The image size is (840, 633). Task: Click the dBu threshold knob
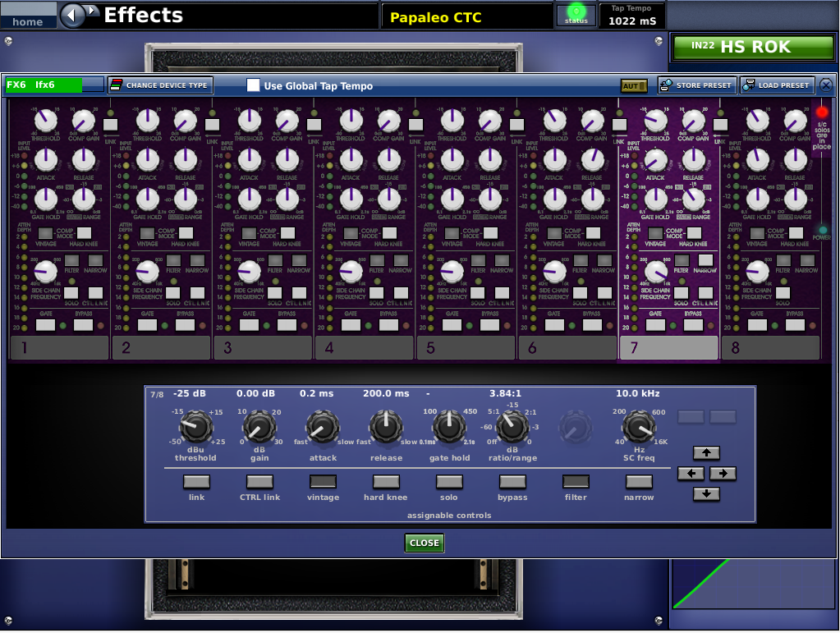click(195, 427)
